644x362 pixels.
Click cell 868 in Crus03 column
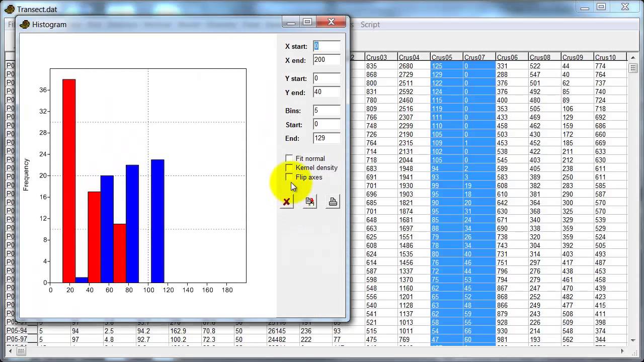[x=381, y=74]
